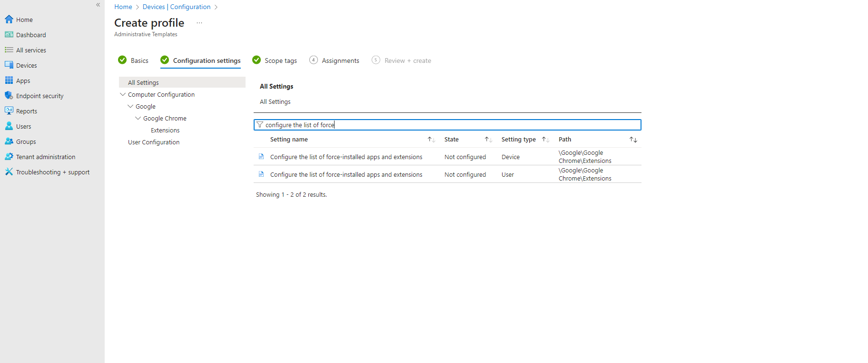Click the Home icon in sidebar
The height and width of the screenshot is (363, 868).
coord(9,20)
